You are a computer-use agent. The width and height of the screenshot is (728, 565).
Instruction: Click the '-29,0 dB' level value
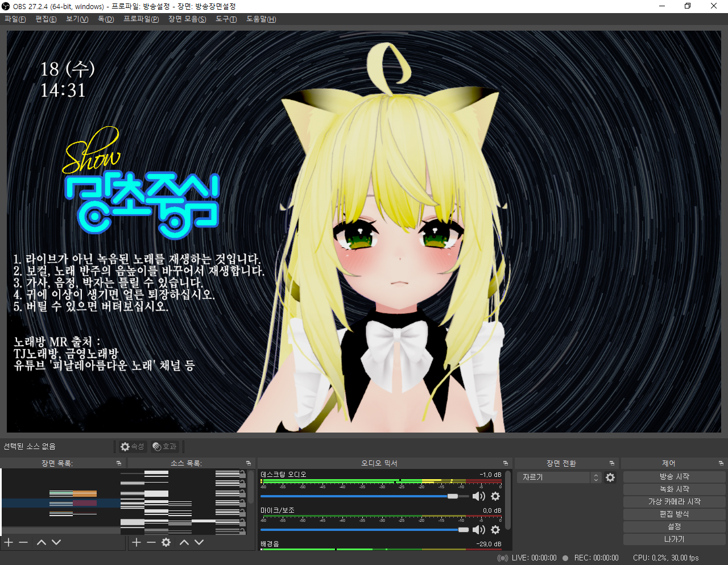[x=489, y=544]
